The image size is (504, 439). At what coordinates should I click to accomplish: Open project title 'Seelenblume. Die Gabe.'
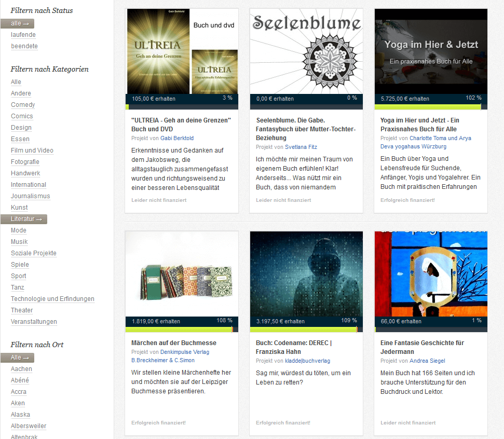coord(306,129)
